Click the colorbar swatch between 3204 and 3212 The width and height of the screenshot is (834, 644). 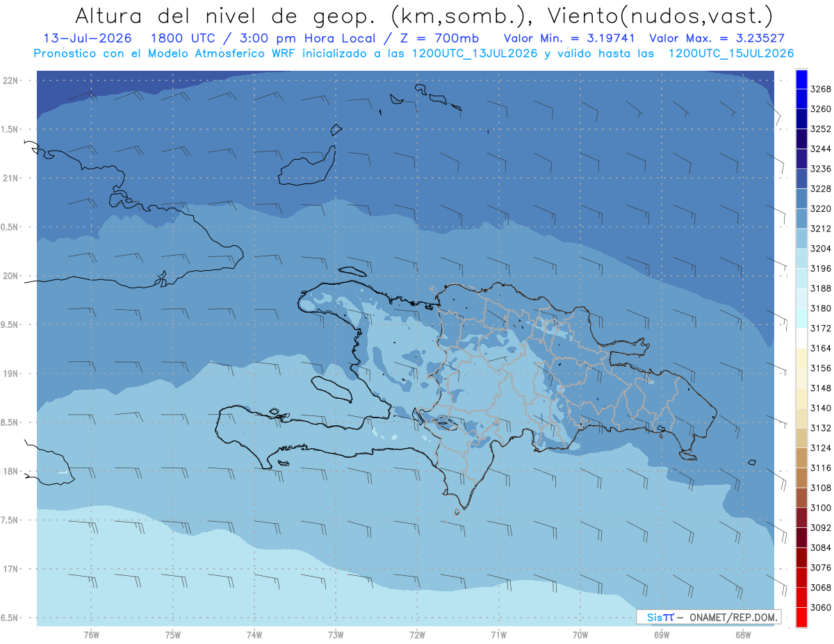(x=801, y=239)
